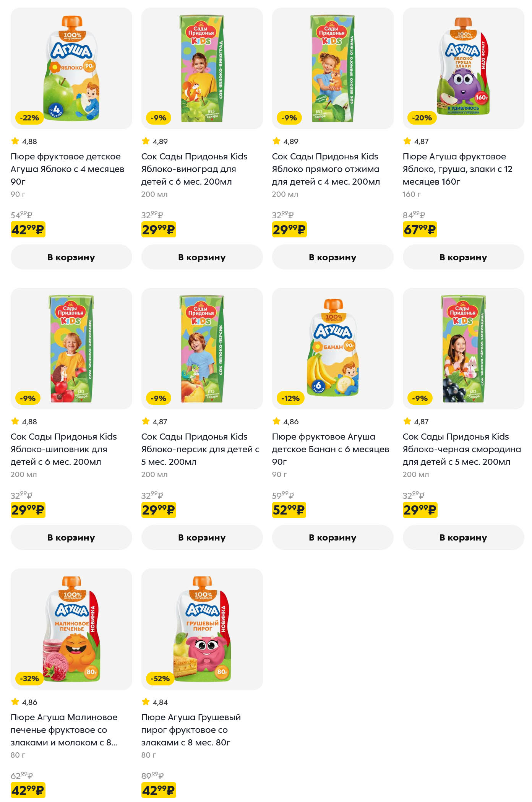This screenshot has width=532, height=802.
Task: Open Агуша Банан pouch product image
Action: click(x=333, y=348)
